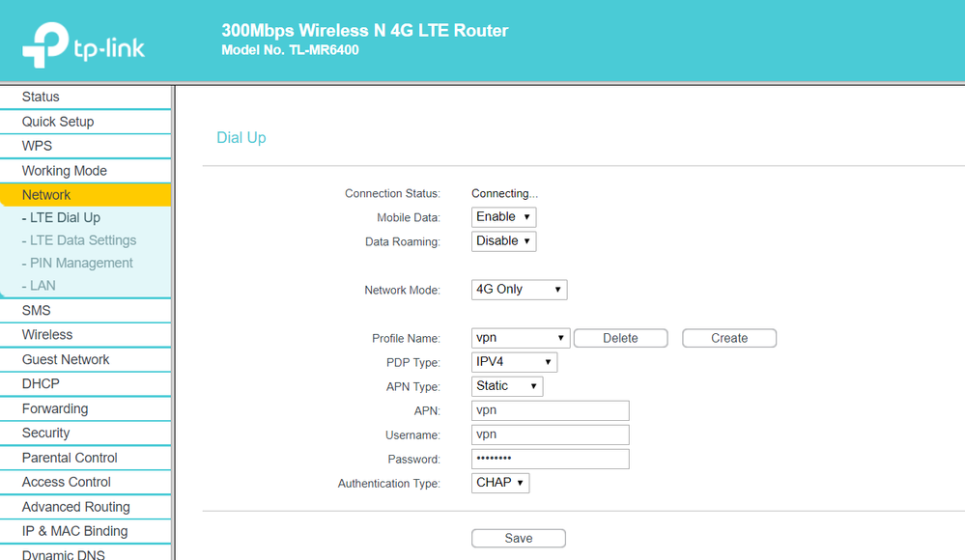Click the Password field
Viewport: 965px width, 560px height.
550,459
